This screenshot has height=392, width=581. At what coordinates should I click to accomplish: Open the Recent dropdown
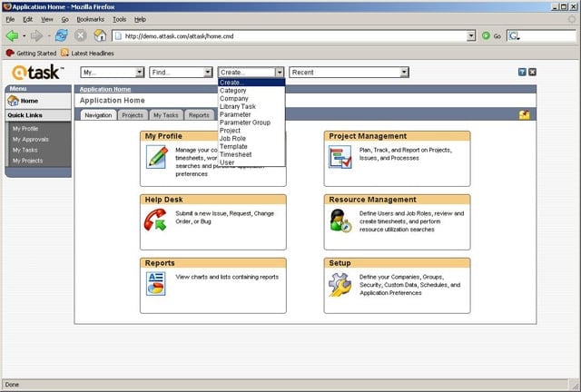point(349,73)
